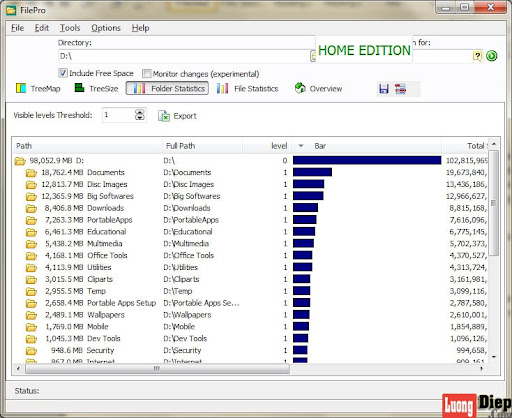This screenshot has height=418, width=512.
Task: Export folder statistics to spreadsheet
Action: click(x=177, y=116)
